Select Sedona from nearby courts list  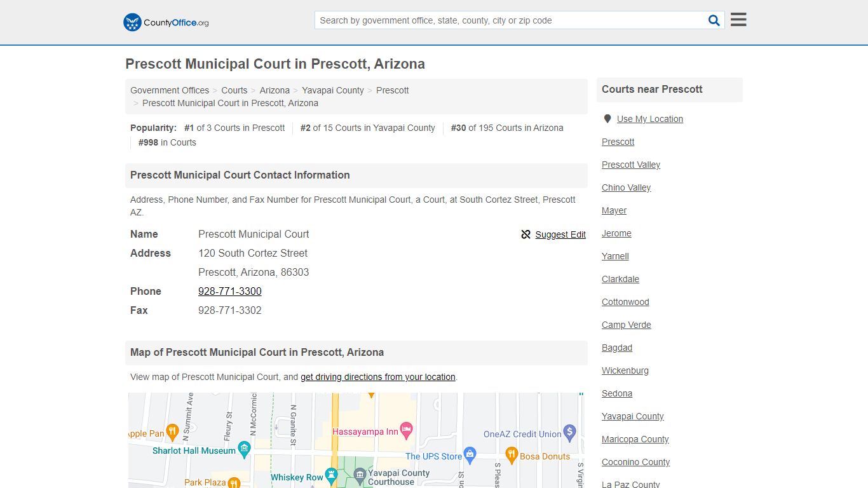pos(616,393)
